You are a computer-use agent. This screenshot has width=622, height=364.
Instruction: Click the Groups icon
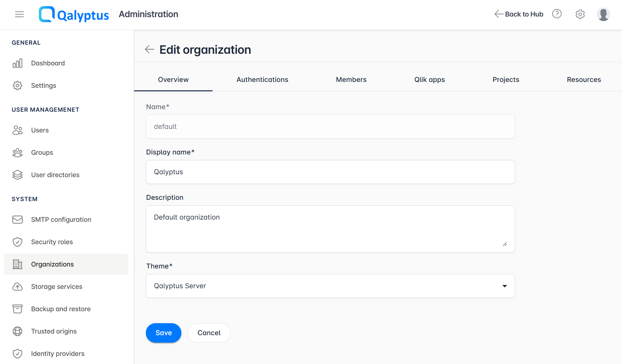18,153
